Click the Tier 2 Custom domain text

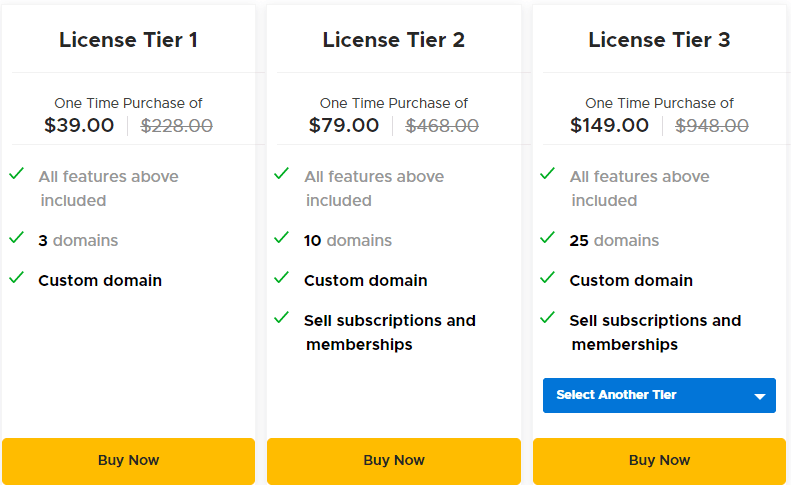pyautogui.click(x=365, y=281)
